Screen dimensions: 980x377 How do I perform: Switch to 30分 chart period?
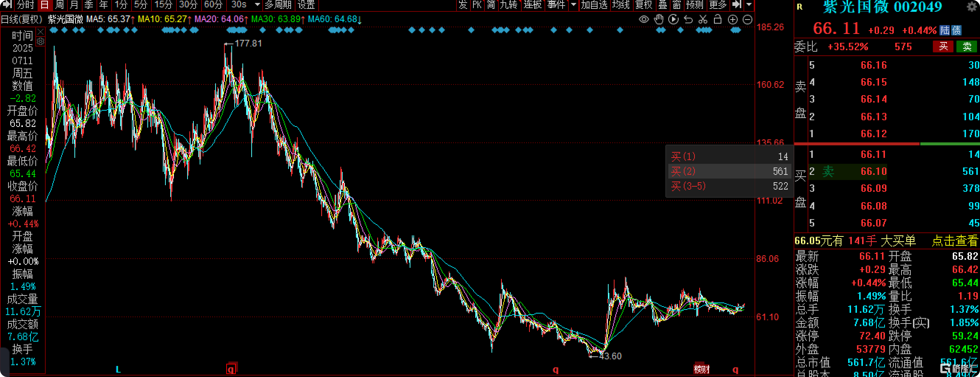coord(188,5)
